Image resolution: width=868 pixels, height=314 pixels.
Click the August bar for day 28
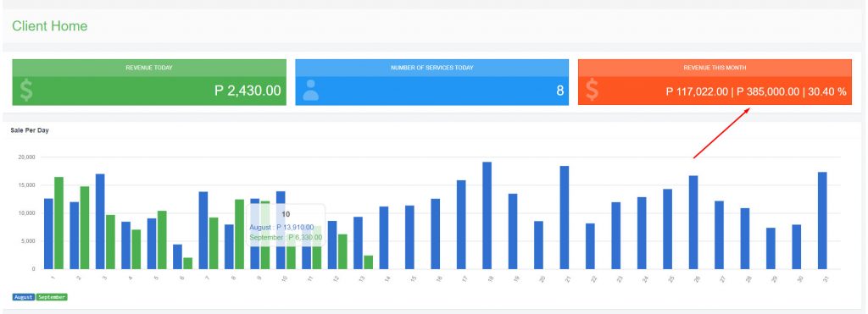pos(745,239)
